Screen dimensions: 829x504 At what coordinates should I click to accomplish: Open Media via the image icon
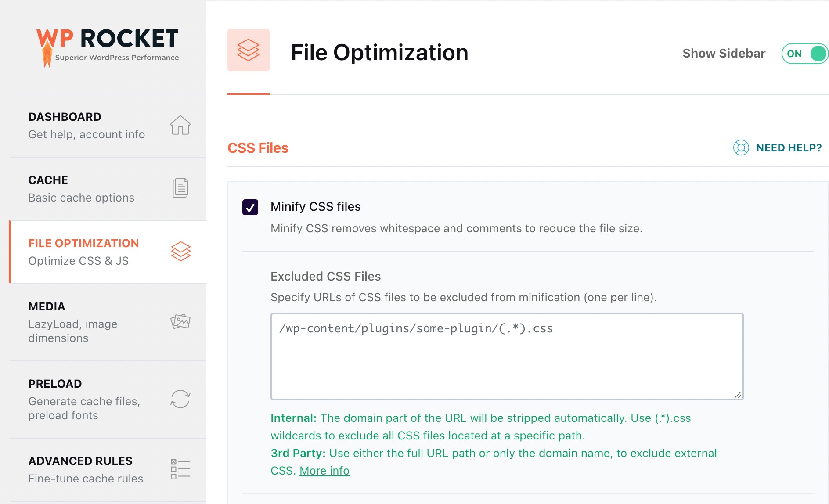pyautogui.click(x=180, y=321)
